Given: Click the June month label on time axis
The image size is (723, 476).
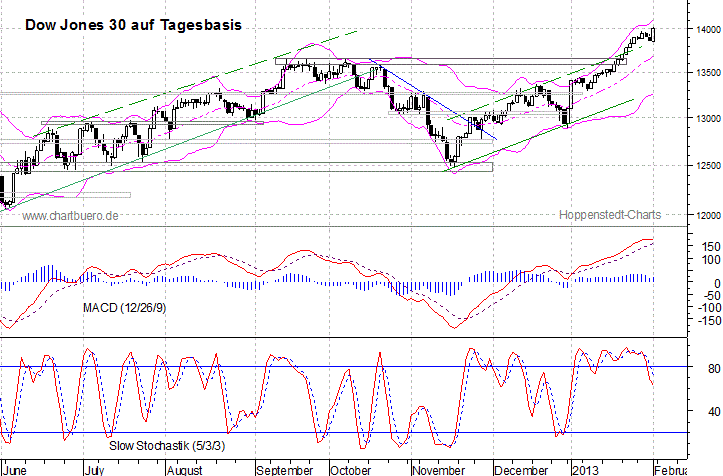Looking at the screenshot, I should coord(17,470).
